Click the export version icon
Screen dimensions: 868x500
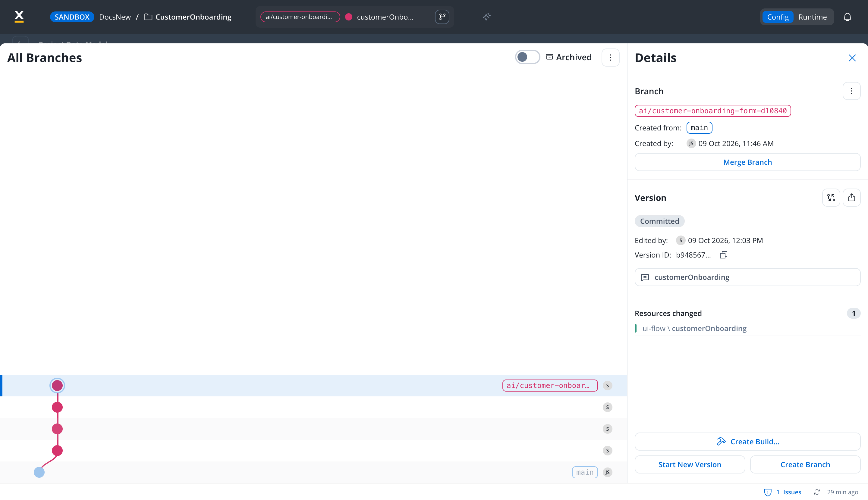(851, 198)
